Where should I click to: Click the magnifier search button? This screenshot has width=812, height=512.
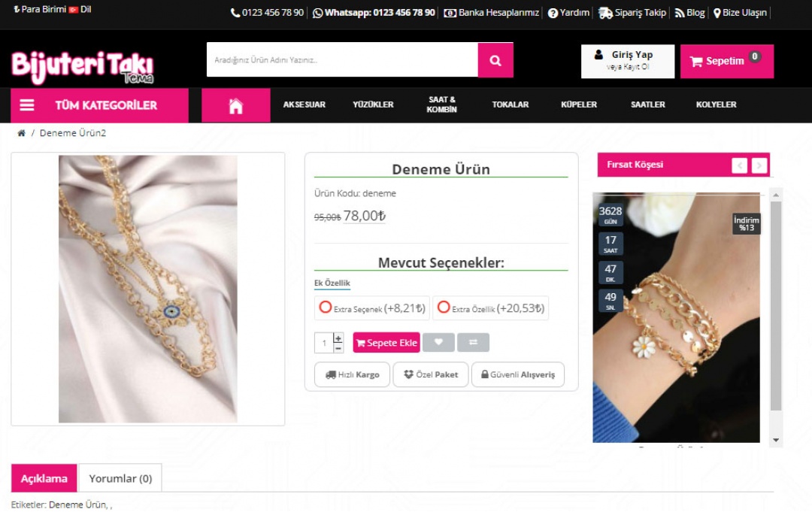tap(495, 60)
